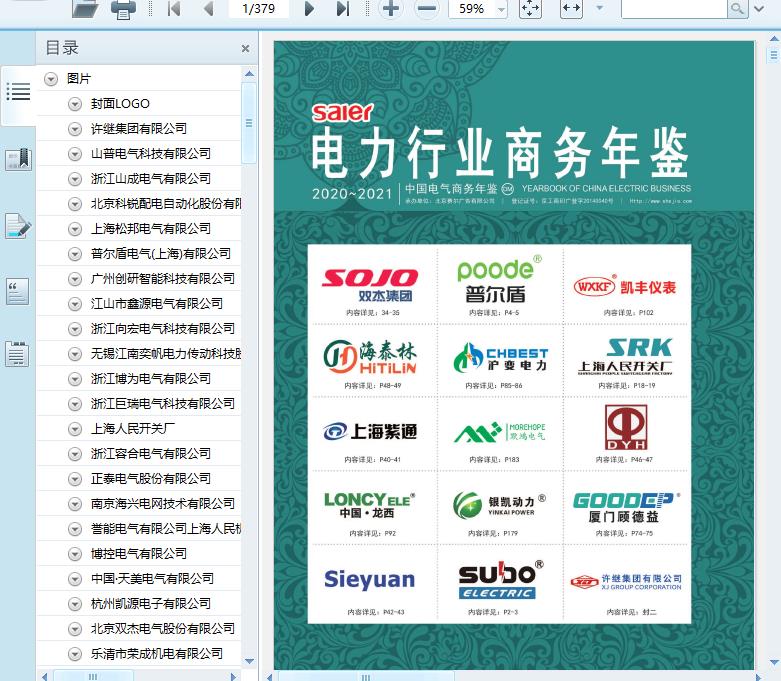The width and height of the screenshot is (781, 681).
Task: Click contents panel horizontal scroll right arrow
Action: coord(233,677)
